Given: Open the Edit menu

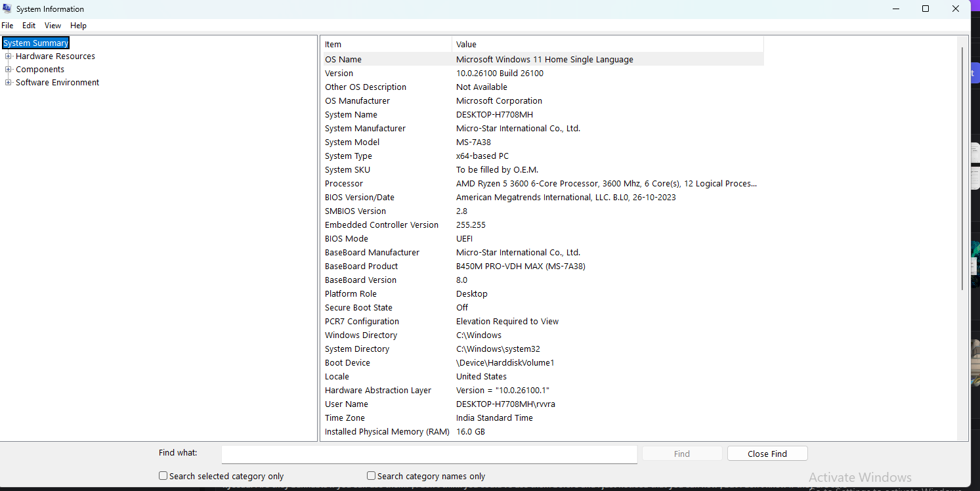Looking at the screenshot, I should [x=29, y=26].
